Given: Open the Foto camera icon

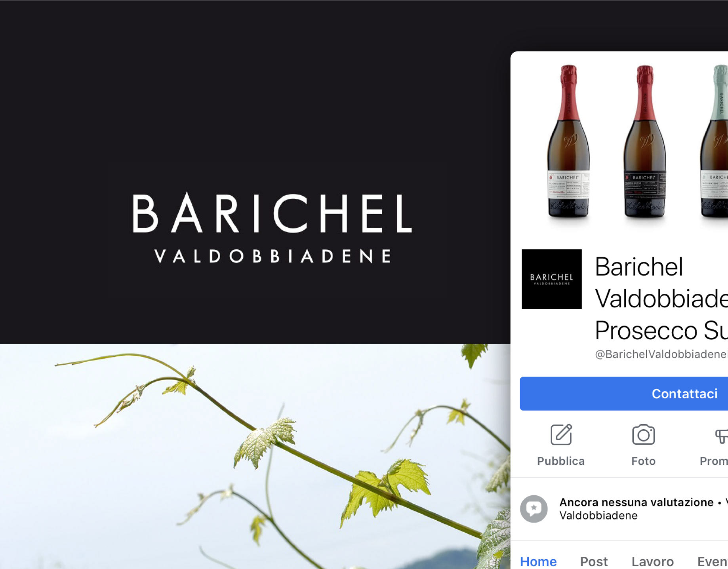Looking at the screenshot, I should [643, 435].
